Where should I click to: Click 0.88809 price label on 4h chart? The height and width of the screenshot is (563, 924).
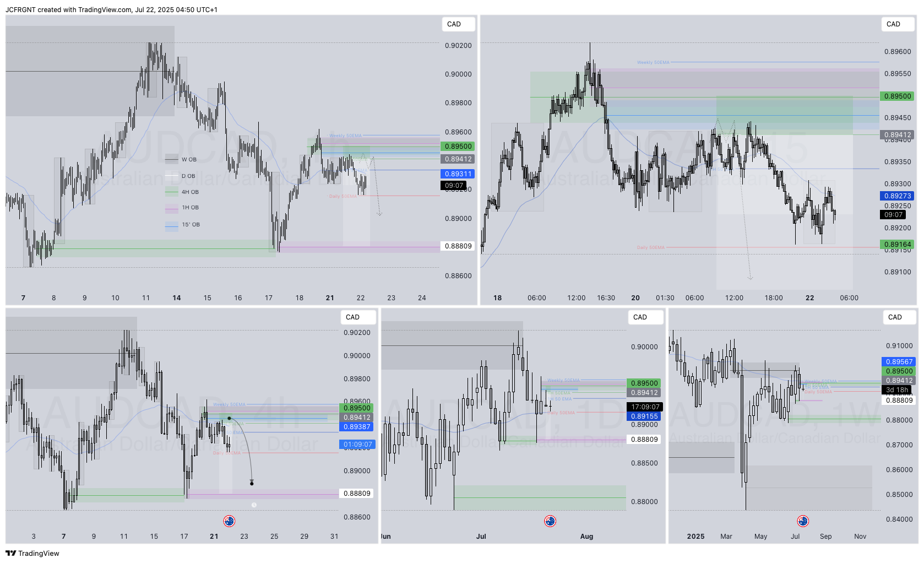[356, 494]
